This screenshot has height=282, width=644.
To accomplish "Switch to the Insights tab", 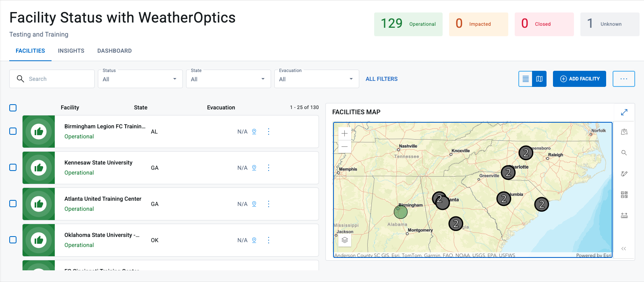I will tap(71, 51).
